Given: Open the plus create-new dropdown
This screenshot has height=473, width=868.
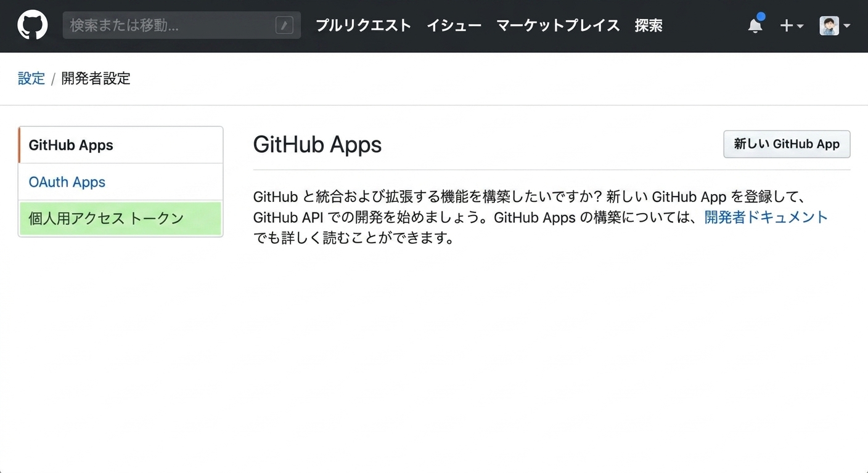Looking at the screenshot, I should click(792, 26).
